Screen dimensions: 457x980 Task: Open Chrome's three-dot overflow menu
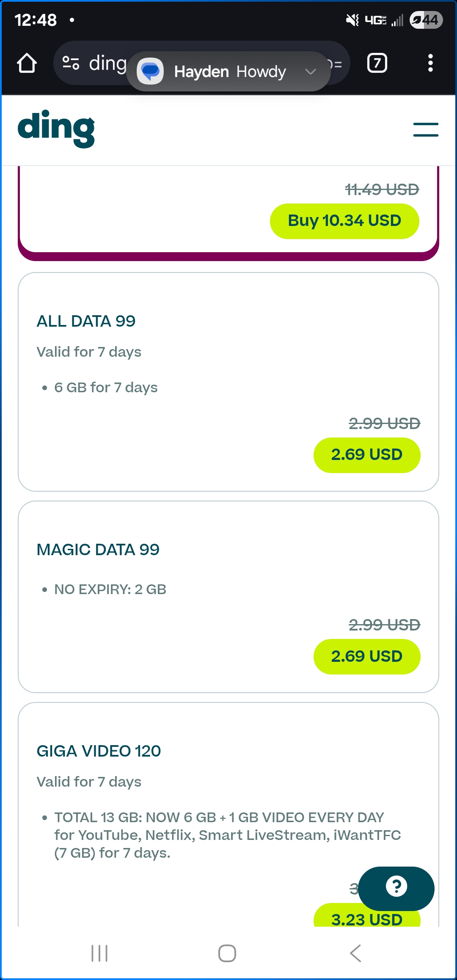(x=430, y=63)
